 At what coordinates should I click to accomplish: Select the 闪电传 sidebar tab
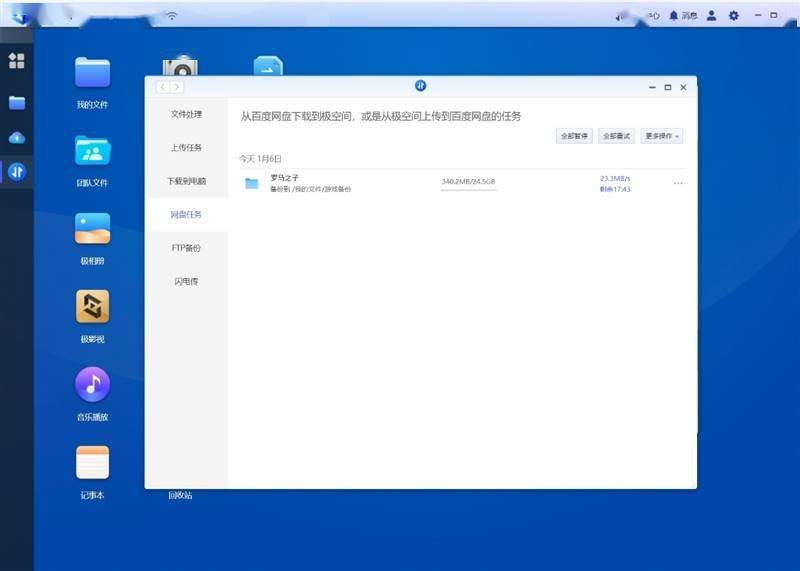pyautogui.click(x=186, y=282)
